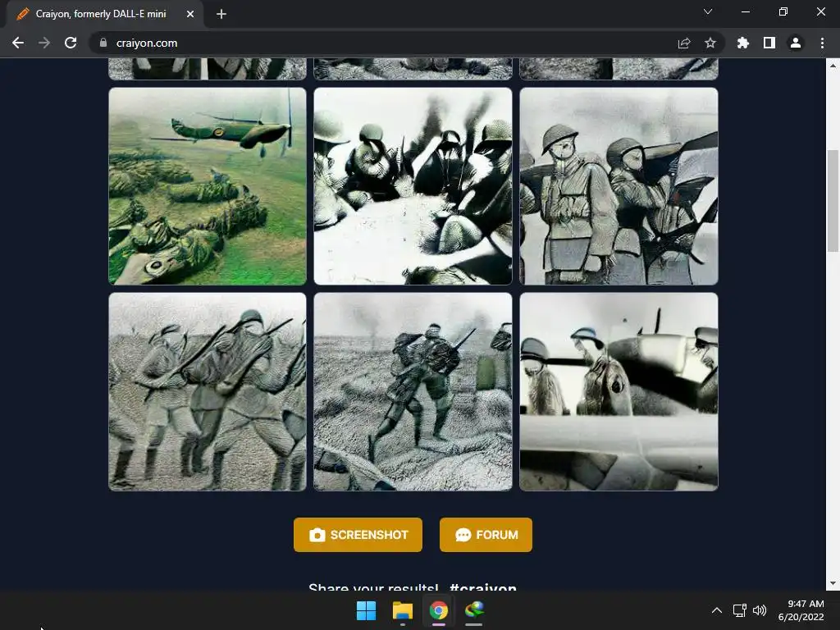Open the image of soldiers huddled with smoke
The height and width of the screenshot is (630, 840).
(x=413, y=186)
